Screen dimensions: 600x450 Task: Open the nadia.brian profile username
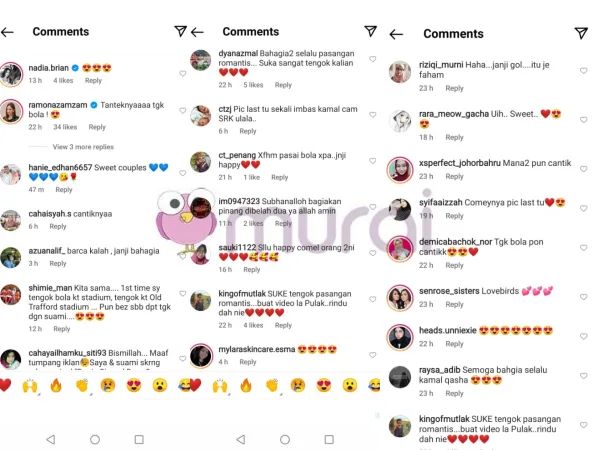pyautogui.click(x=49, y=68)
